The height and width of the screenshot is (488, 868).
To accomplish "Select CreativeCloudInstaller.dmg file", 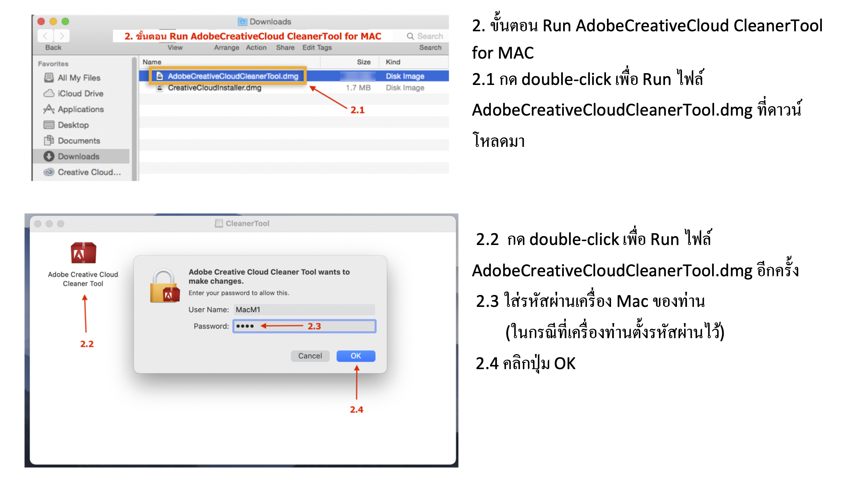I will pos(214,88).
